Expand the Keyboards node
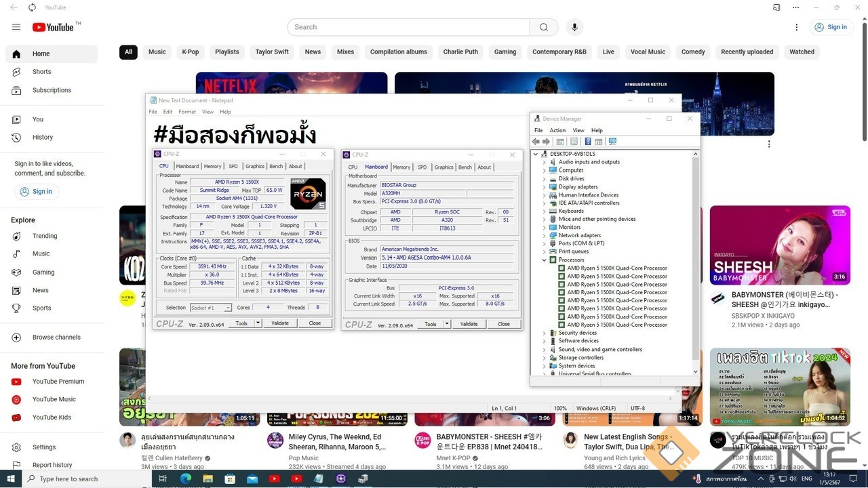Viewport: 868px width, 488px height. click(544, 211)
